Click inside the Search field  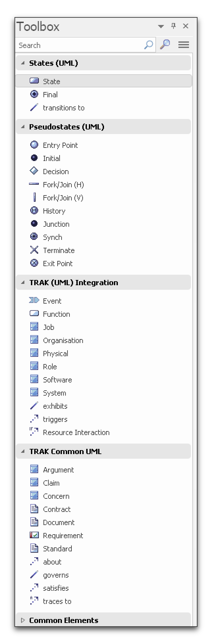click(x=79, y=45)
